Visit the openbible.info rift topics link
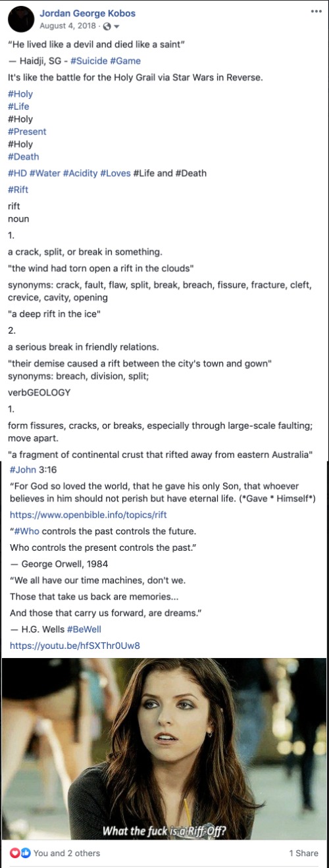This screenshot has width=329, height=868. [x=88, y=515]
